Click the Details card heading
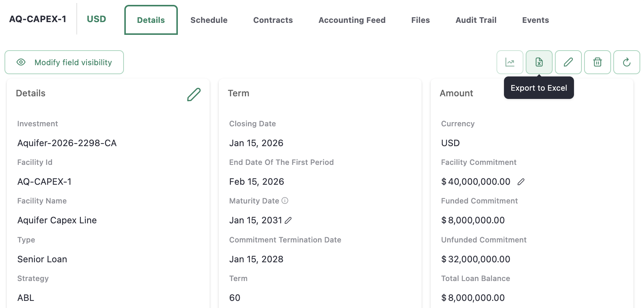The height and width of the screenshot is (308, 644). pyautogui.click(x=31, y=93)
